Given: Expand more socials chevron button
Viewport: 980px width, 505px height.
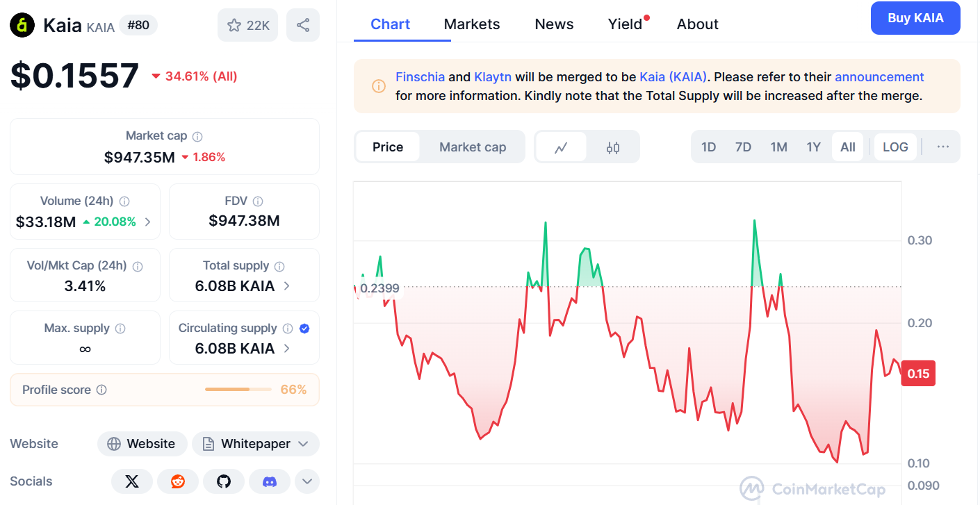Looking at the screenshot, I should (307, 481).
